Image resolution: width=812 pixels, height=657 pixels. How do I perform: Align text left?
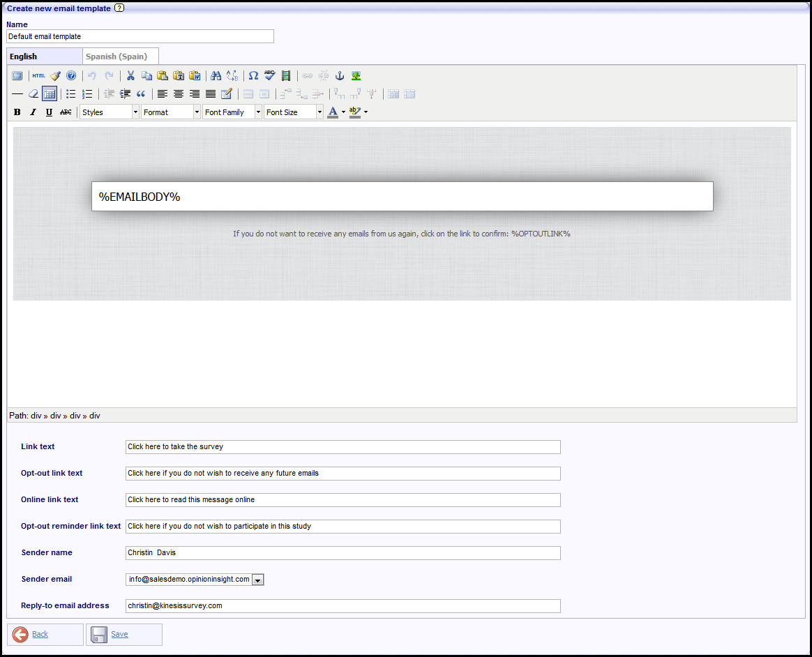click(x=163, y=93)
